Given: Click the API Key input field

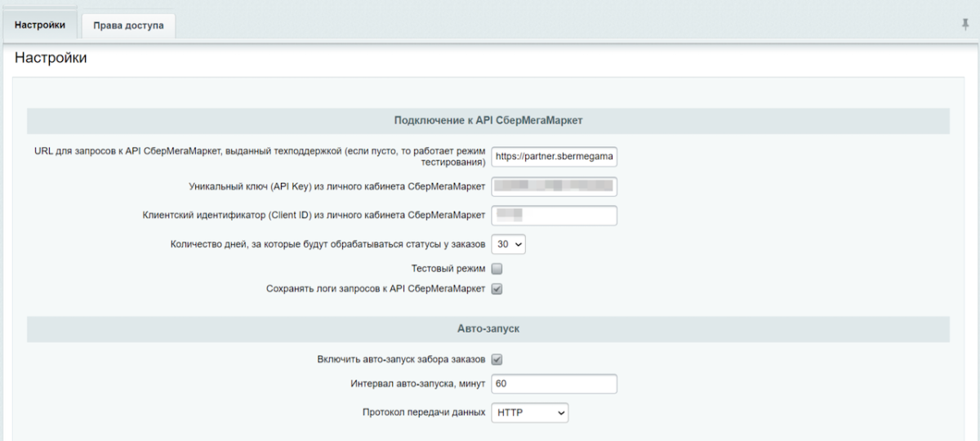Looking at the screenshot, I should [x=554, y=186].
